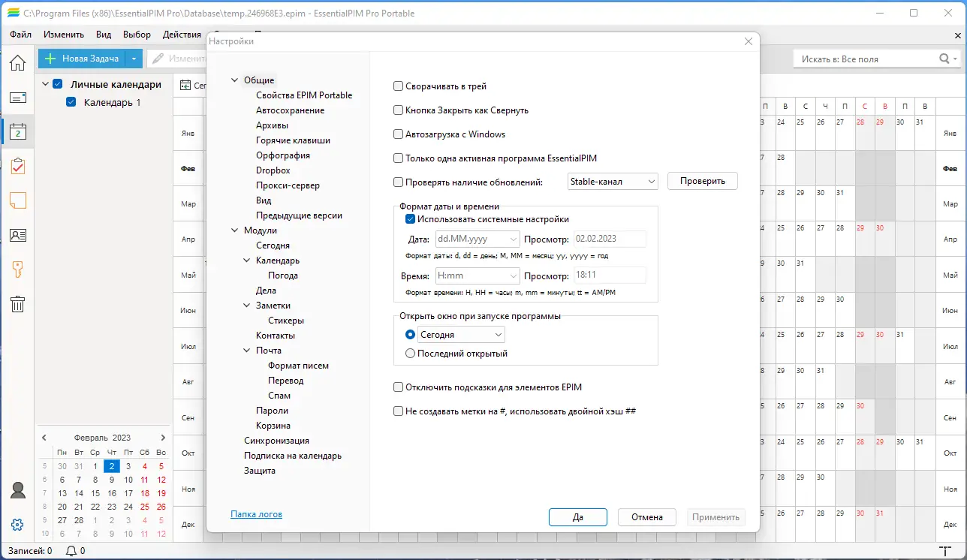Click the pencil edit icon in toolbar

[x=158, y=59]
